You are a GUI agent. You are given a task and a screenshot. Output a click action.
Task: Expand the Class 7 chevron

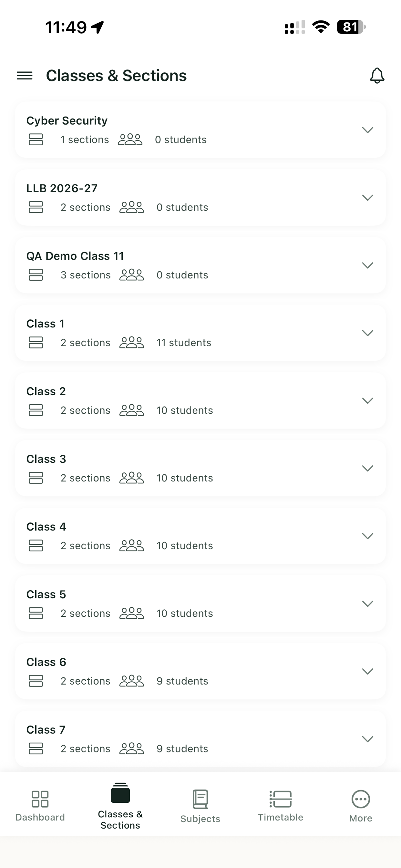click(x=367, y=739)
